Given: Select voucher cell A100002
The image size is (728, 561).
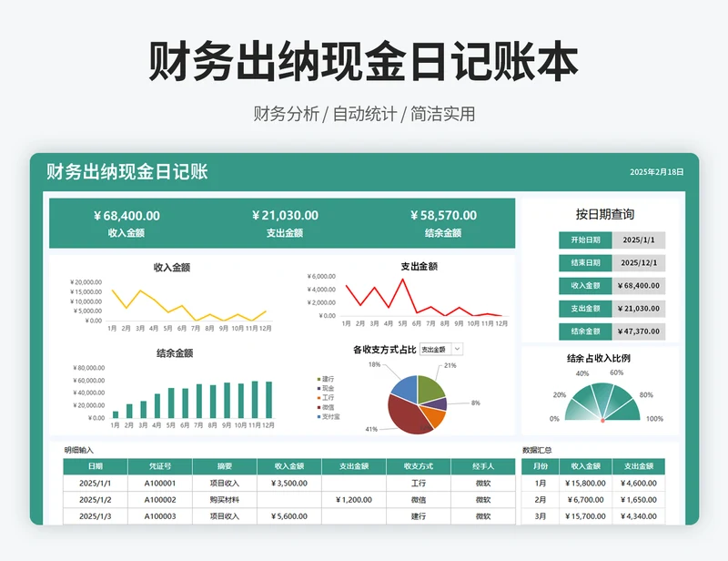Looking at the screenshot, I should click(160, 500).
